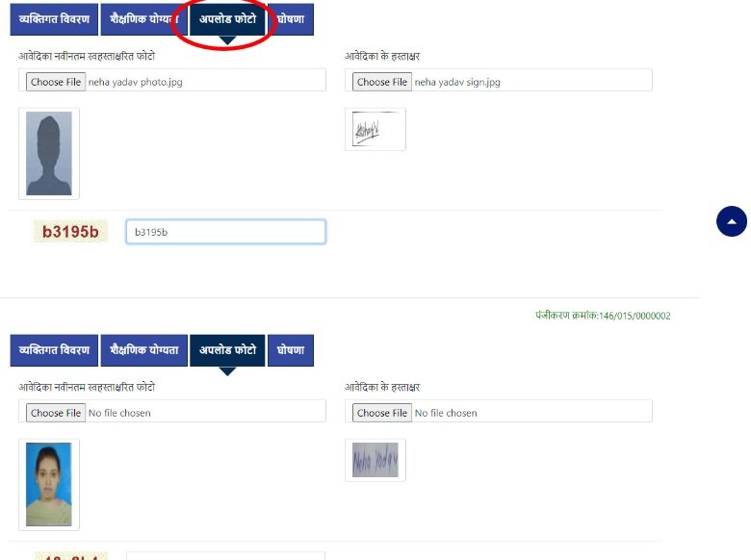This screenshot has width=751, height=560.
Task: Click the upper आवेदिका के हस्ताक्षर label
Action: 382,56
